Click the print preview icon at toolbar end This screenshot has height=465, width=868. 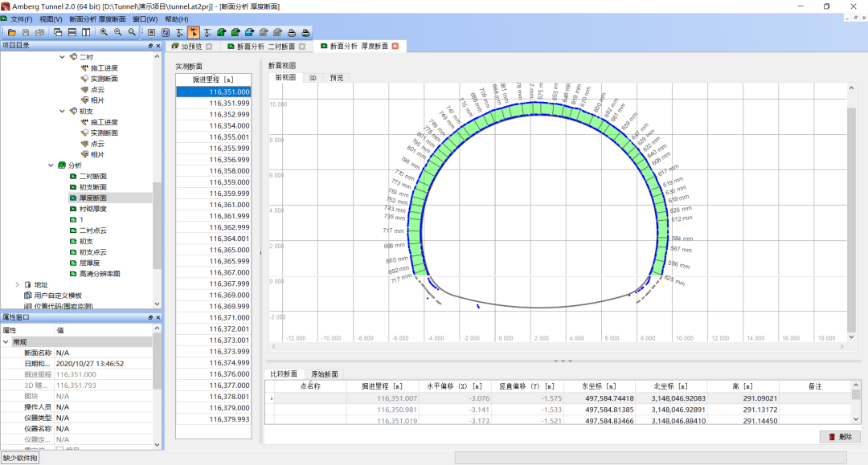click(305, 33)
